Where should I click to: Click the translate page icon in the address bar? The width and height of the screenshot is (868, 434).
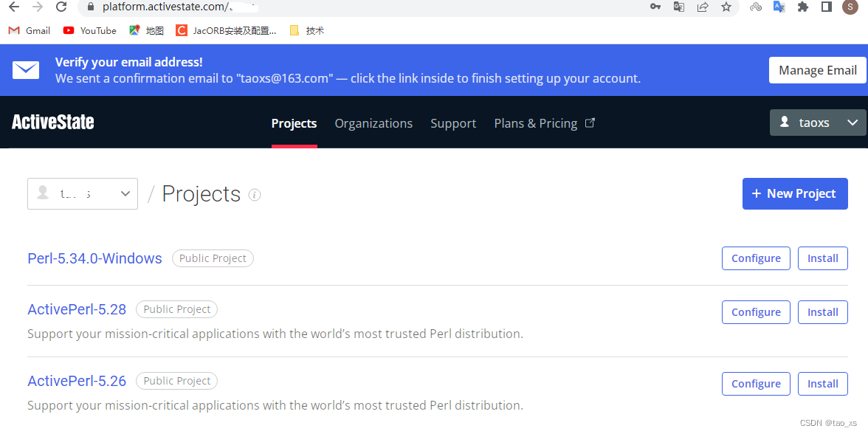tap(679, 7)
